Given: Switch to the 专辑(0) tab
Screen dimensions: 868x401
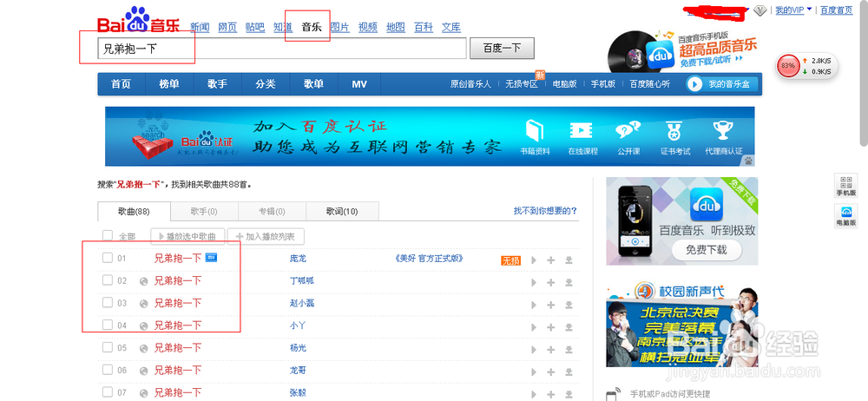Looking at the screenshot, I should click(x=272, y=212).
